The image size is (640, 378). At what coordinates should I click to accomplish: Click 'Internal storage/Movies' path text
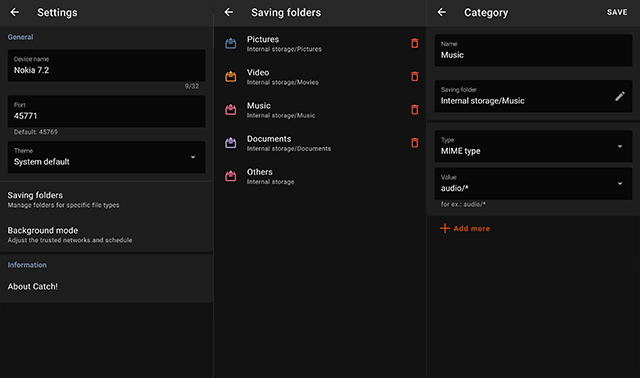tap(282, 82)
